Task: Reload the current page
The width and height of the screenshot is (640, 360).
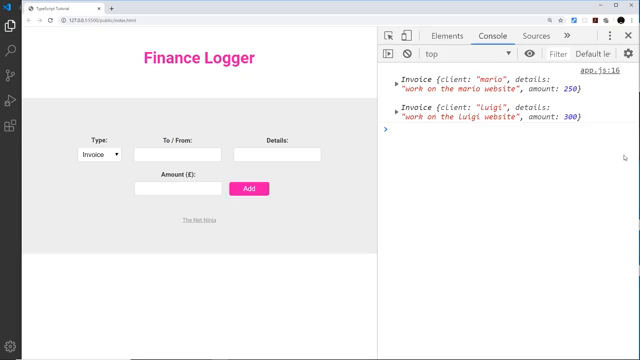Action: [50, 20]
